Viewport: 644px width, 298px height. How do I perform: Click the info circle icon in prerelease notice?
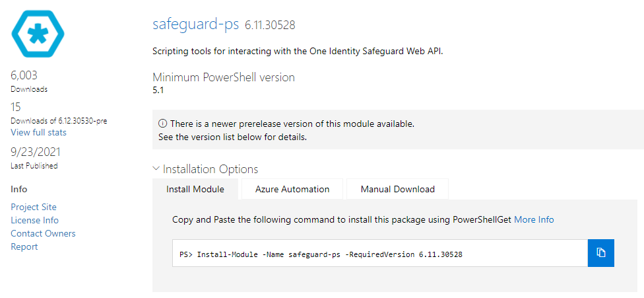162,124
